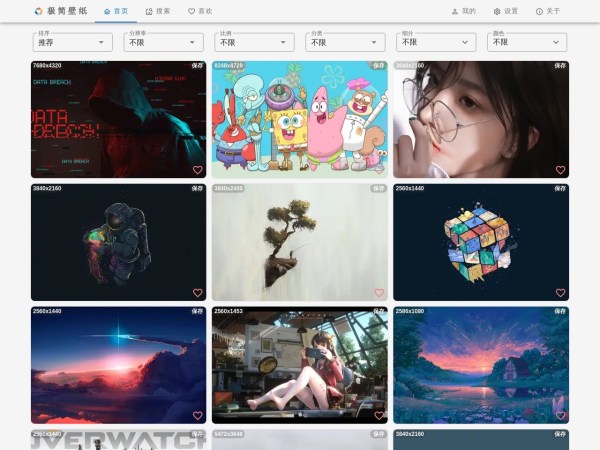Screen dimensions: 600x450
Task: Click the 2560x1453 resolution label
Action: (228, 311)
